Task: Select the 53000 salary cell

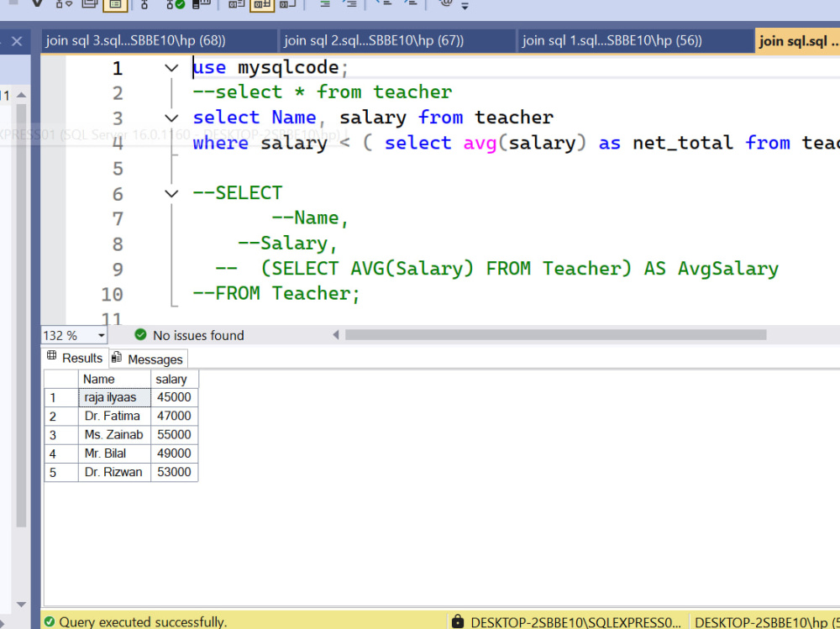Action: click(174, 472)
